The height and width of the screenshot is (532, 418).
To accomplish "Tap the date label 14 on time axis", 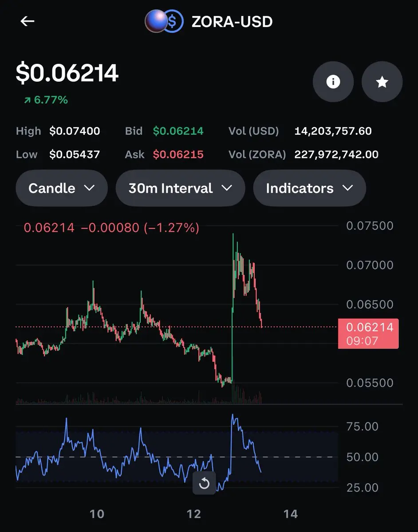I will [290, 514].
